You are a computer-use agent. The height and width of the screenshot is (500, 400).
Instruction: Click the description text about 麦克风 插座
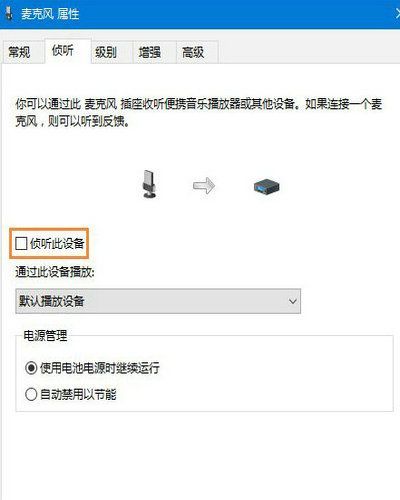coord(199,113)
